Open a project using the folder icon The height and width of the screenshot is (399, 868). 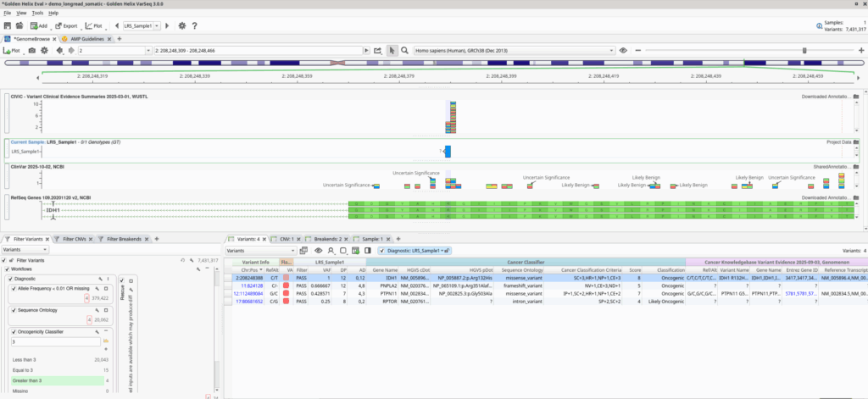pos(19,25)
